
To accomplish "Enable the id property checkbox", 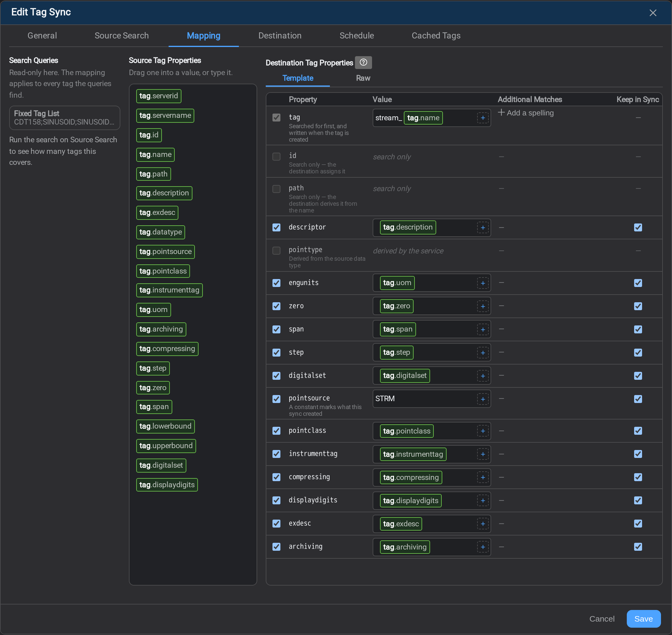I will (x=276, y=156).
